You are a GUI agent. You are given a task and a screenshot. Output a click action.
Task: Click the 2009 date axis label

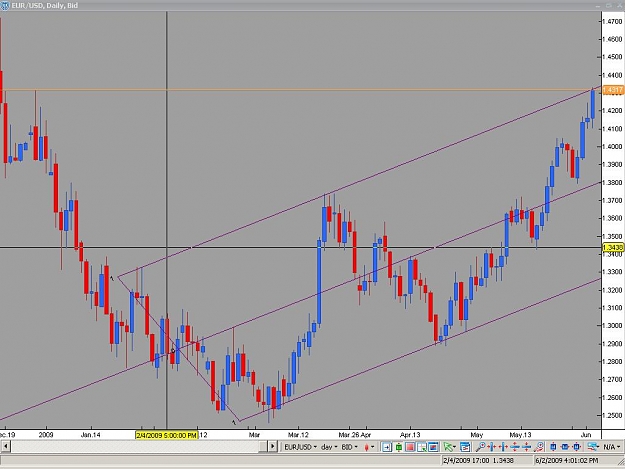(x=46, y=435)
